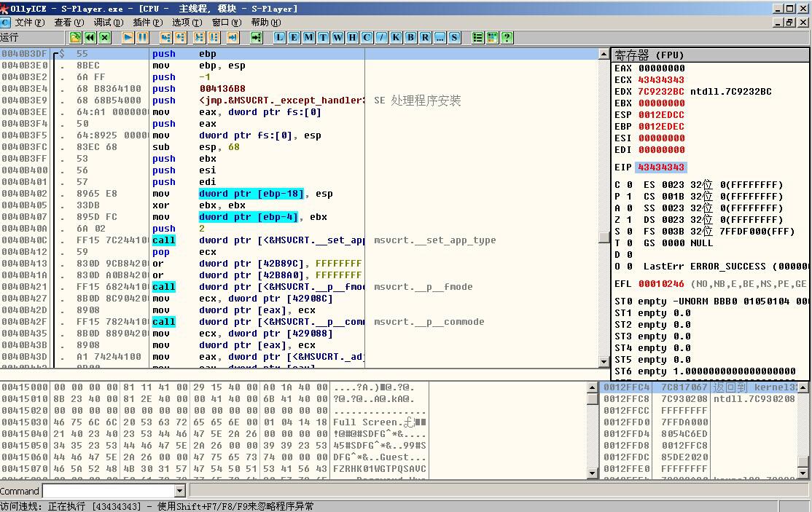This screenshot has width=812, height=512.
Task: Open Breakpoints window with B button
Action: click(x=410, y=37)
